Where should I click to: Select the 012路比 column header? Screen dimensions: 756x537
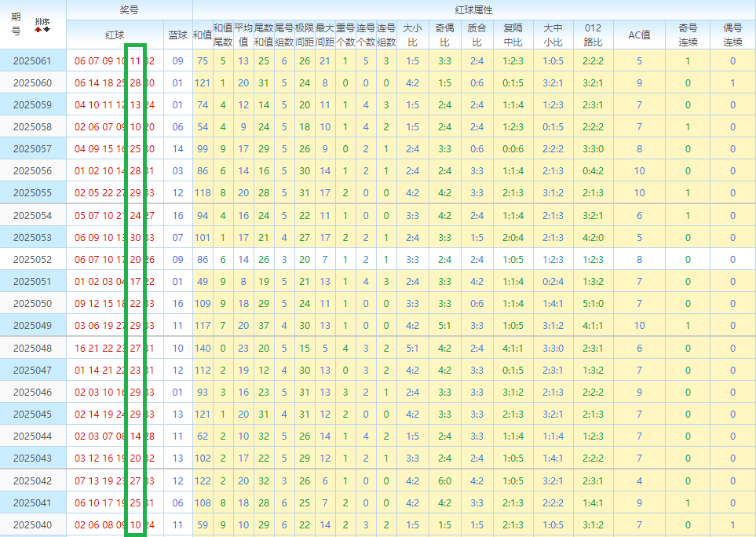[593, 35]
